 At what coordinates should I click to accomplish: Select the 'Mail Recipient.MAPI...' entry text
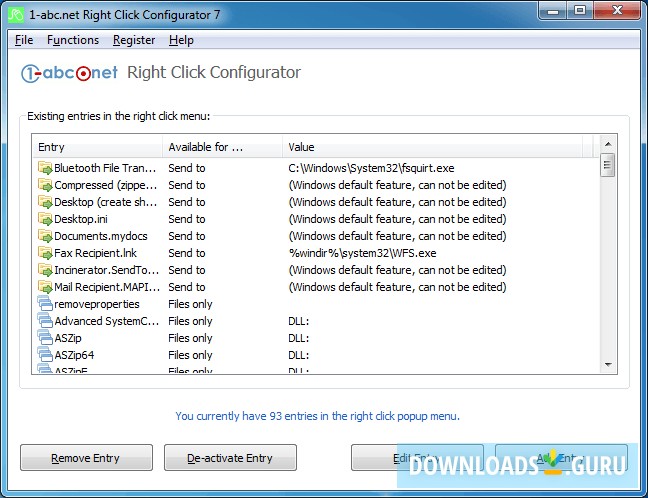point(107,287)
